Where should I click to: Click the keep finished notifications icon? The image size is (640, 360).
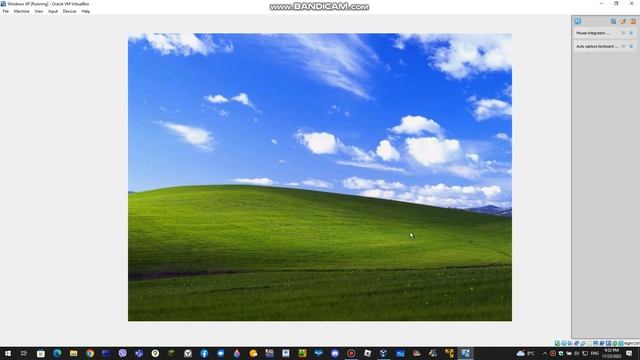click(623, 21)
